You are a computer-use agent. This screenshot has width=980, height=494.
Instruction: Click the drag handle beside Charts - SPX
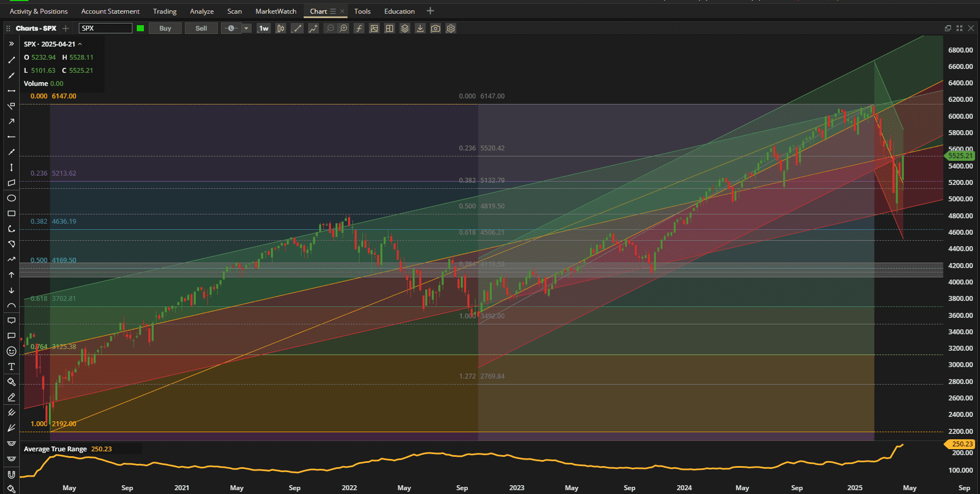[8, 28]
